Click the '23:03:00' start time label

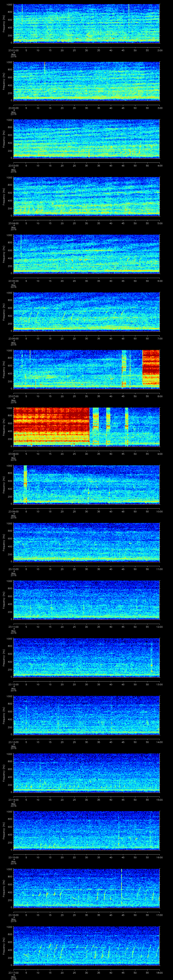click(x=14, y=166)
